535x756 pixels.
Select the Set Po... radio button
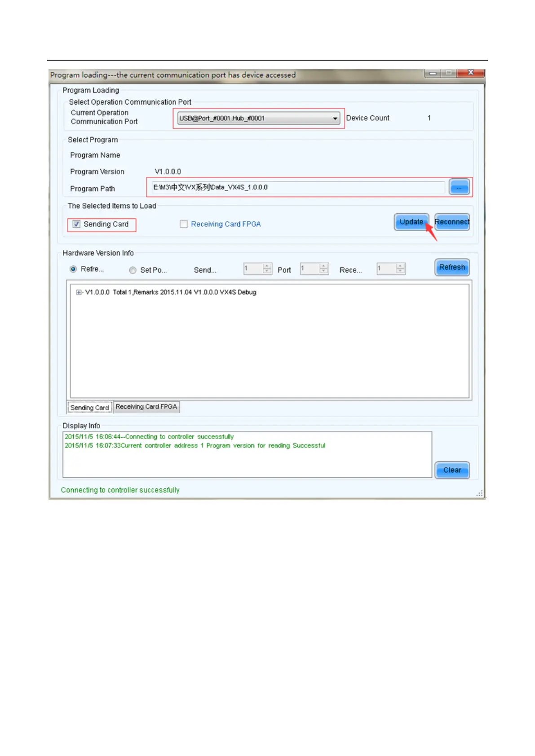click(133, 270)
